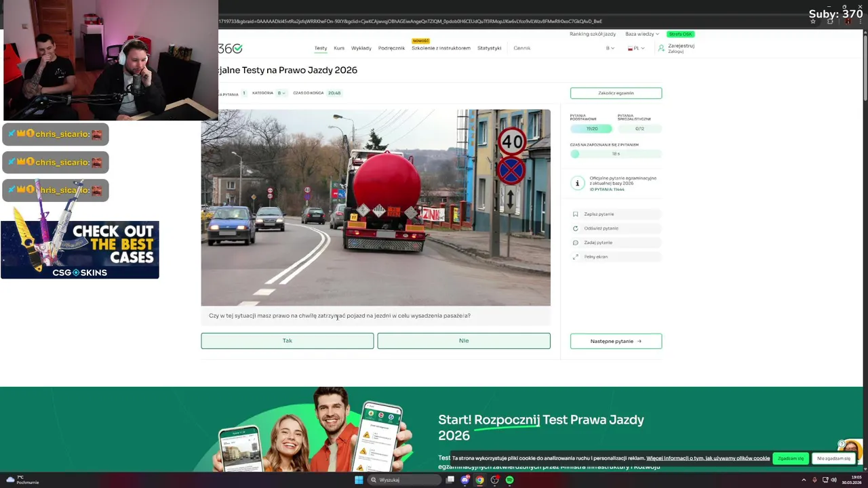This screenshot has width=868, height=488.
Task: Click the Zarejestruj user icon
Action: point(661,48)
